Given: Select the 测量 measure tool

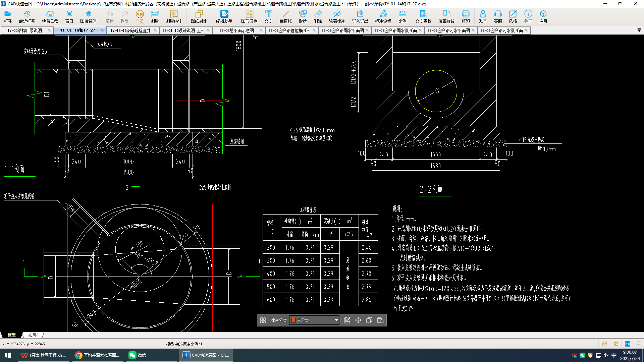Looking at the screenshot, I should pos(155,17).
